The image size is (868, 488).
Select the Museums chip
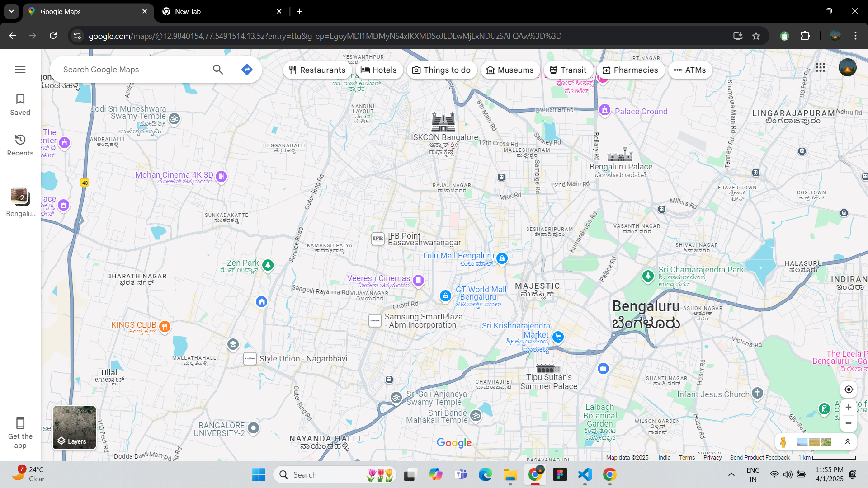(510, 70)
